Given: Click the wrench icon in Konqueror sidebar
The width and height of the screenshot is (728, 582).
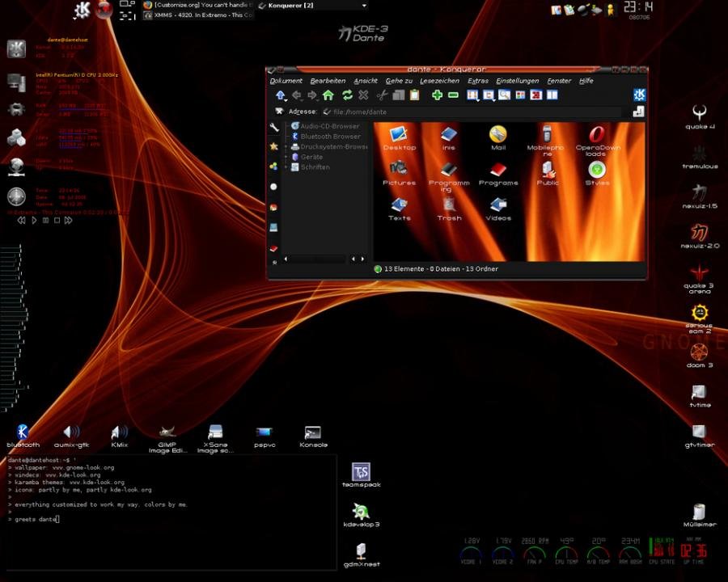Looking at the screenshot, I should coord(274,127).
